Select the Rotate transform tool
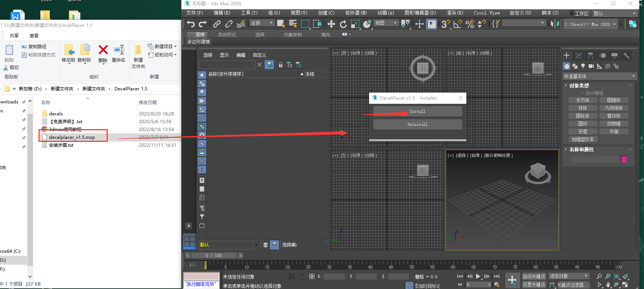This screenshot has width=644, height=289. tap(343, 24)
